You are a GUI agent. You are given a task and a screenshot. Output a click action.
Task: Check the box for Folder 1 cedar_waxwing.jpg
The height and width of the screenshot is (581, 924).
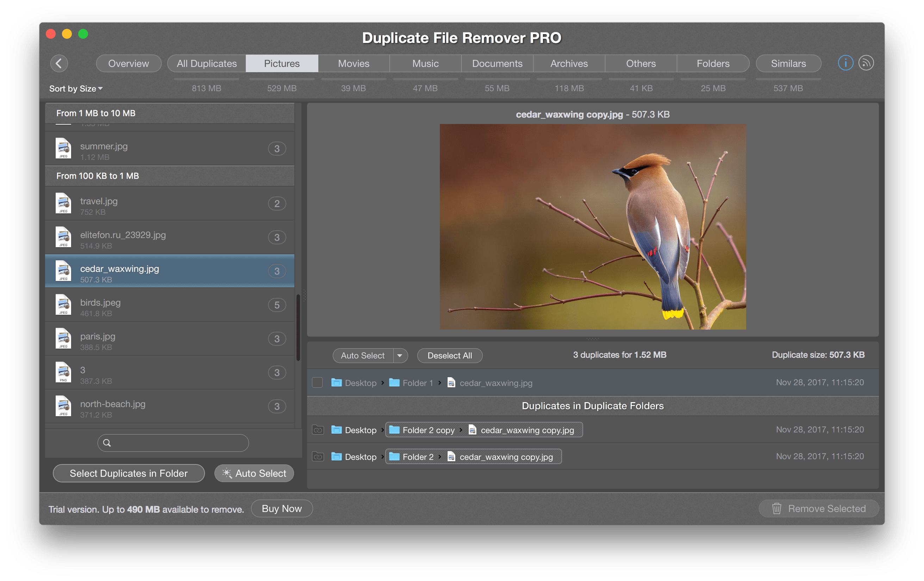coord(317,383)
